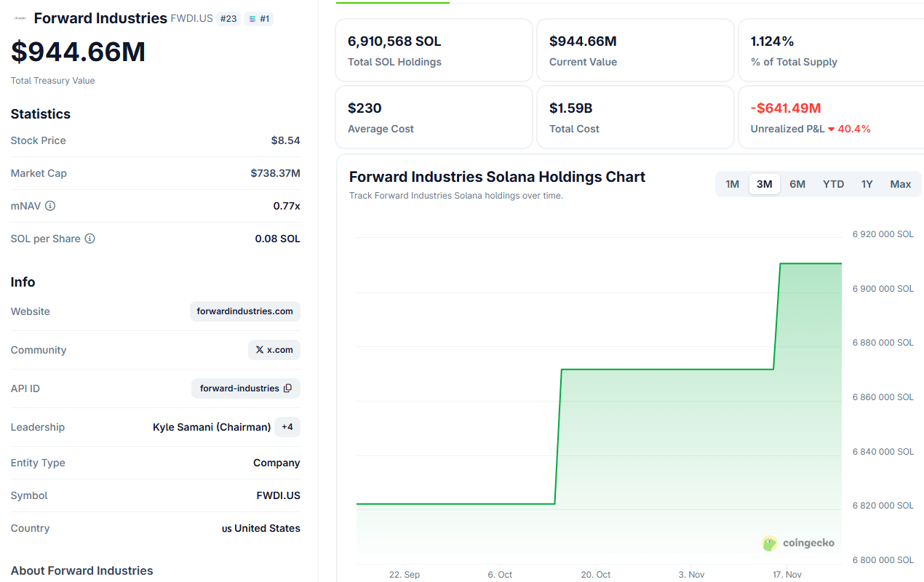Viewport: 924px width, 582px height.
Task: Show the 1Y chart range
Action: [867, 184]
